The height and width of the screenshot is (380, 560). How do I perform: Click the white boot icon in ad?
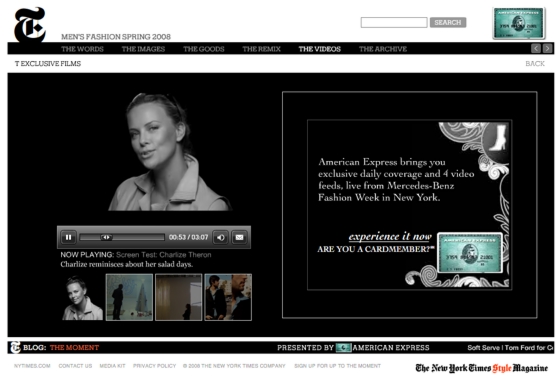click(x=498, y=138)
